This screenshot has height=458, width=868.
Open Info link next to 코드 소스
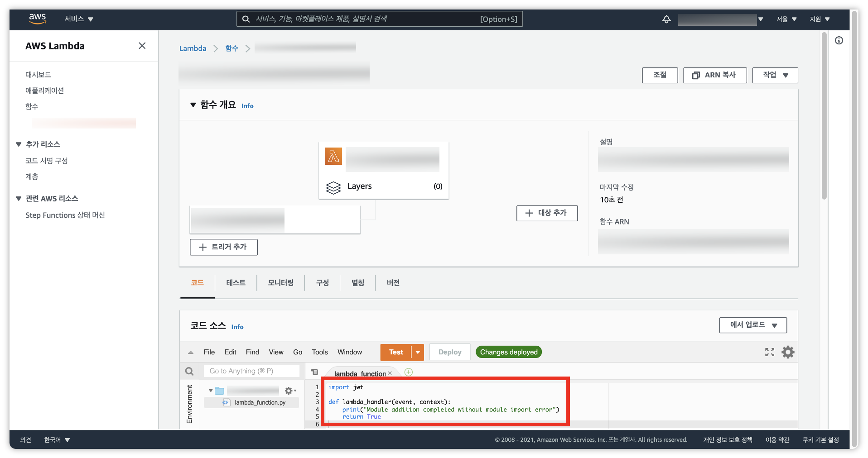tap(237, 327)
